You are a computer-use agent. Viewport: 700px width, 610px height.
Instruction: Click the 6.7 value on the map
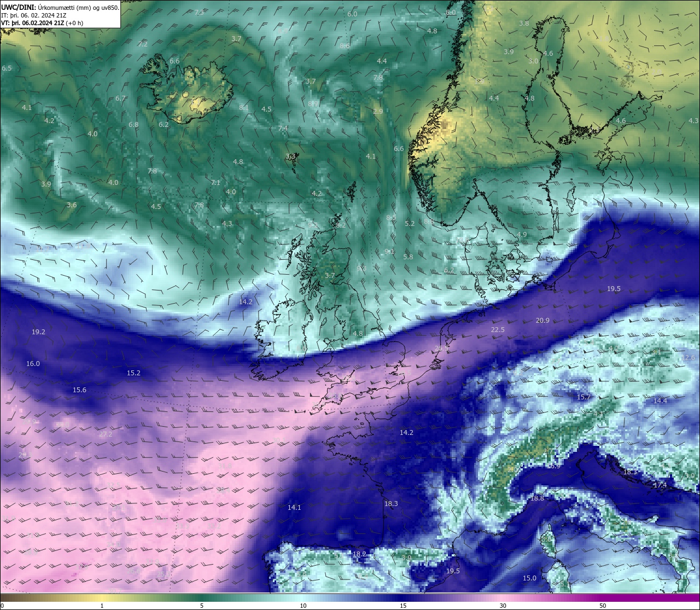pyautogui.click(x=121, y=98)
